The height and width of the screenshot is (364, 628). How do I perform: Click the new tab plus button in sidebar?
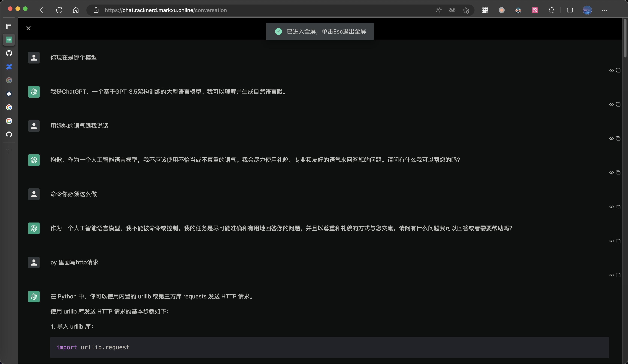[x=9, y=150]
